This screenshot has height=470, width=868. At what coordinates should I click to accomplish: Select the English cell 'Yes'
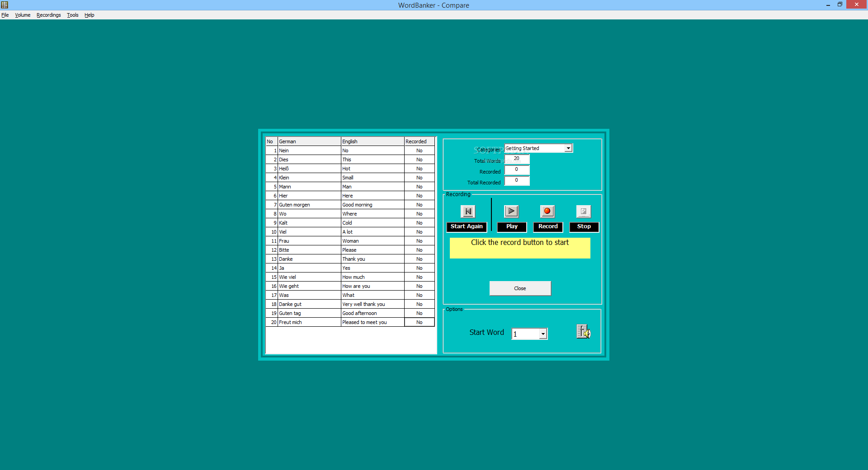click(x=373, y=268)
